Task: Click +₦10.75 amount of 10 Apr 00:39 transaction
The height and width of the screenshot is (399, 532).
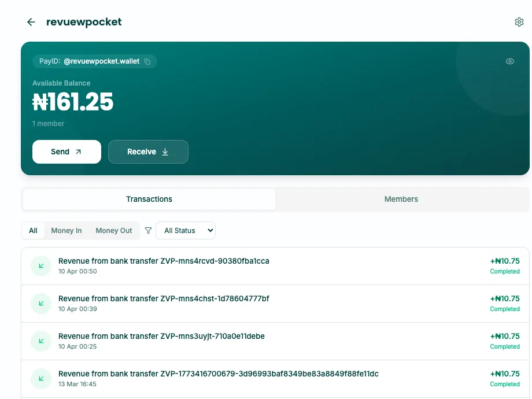Action: point(504,298)
